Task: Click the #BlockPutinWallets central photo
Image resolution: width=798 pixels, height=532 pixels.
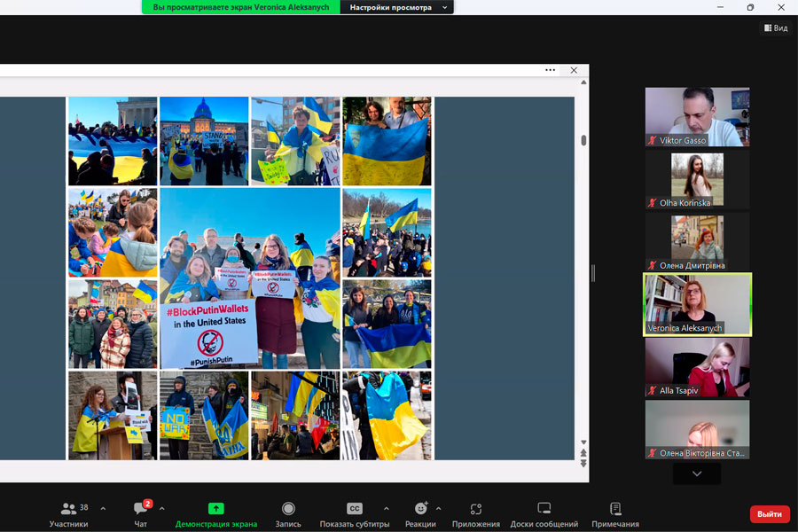Action: pos(250,278)
